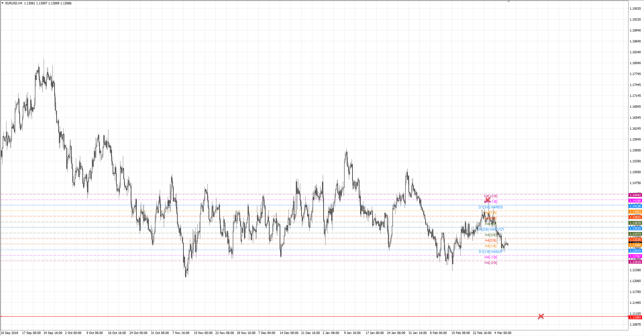This screenshot has height=336, width=644.
Task: Click the H4[3/8] green label
Action: [491, 235]
